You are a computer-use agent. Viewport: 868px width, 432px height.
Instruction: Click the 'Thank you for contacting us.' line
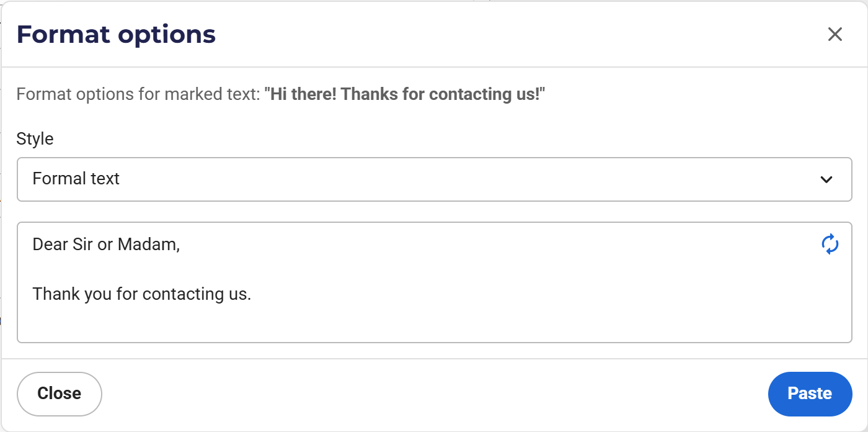[142, 294]
